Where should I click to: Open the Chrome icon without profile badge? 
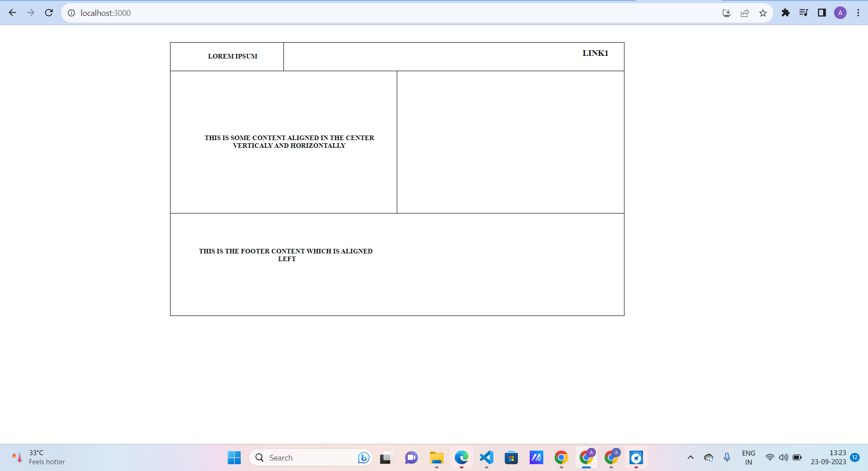(x=561, y=458)
